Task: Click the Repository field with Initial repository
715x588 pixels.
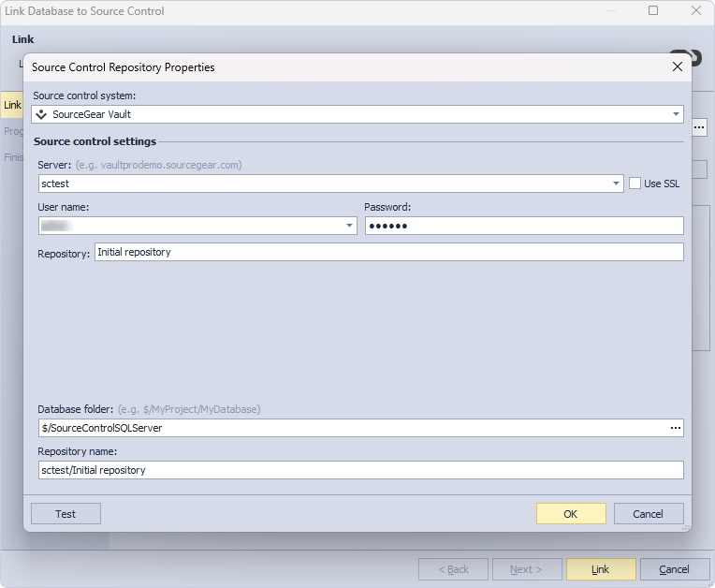Action: (389, 252)
